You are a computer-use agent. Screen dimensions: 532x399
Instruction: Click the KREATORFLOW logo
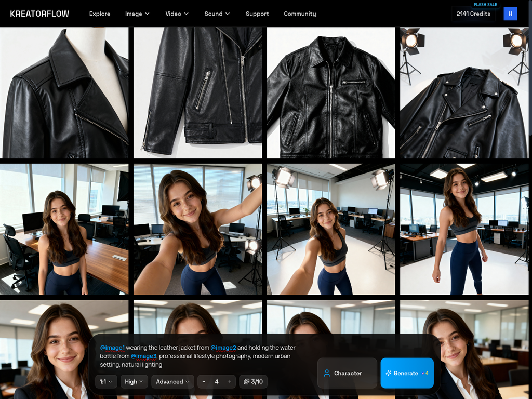(x=39, y=14)
